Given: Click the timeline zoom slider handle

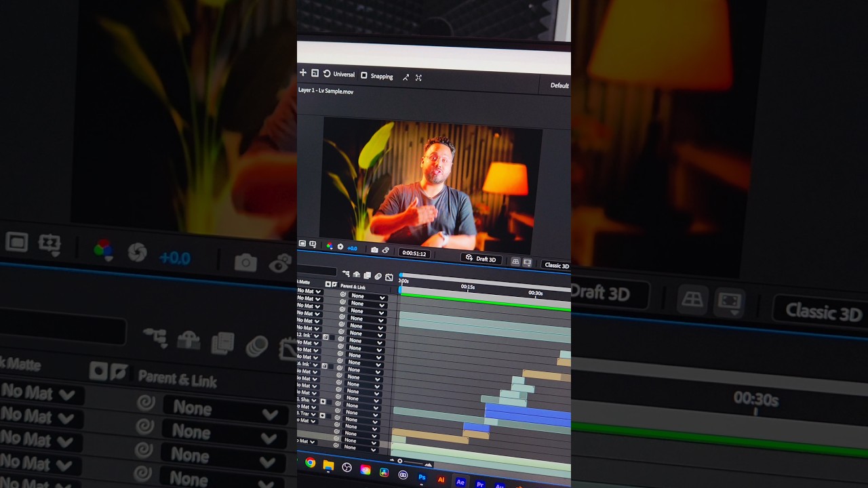Looking at the screenshot, I should tap(399, 461).
